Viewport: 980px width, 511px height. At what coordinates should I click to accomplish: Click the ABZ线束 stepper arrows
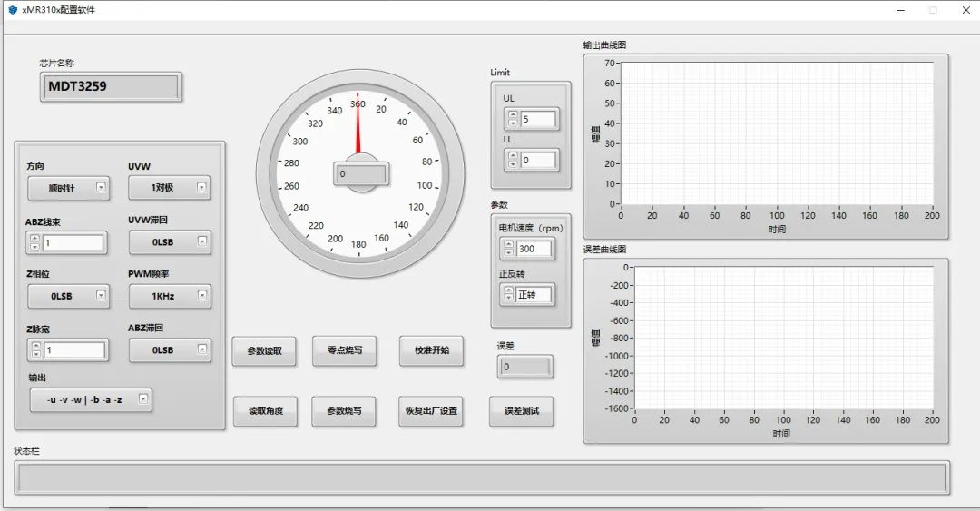(35, 243)
